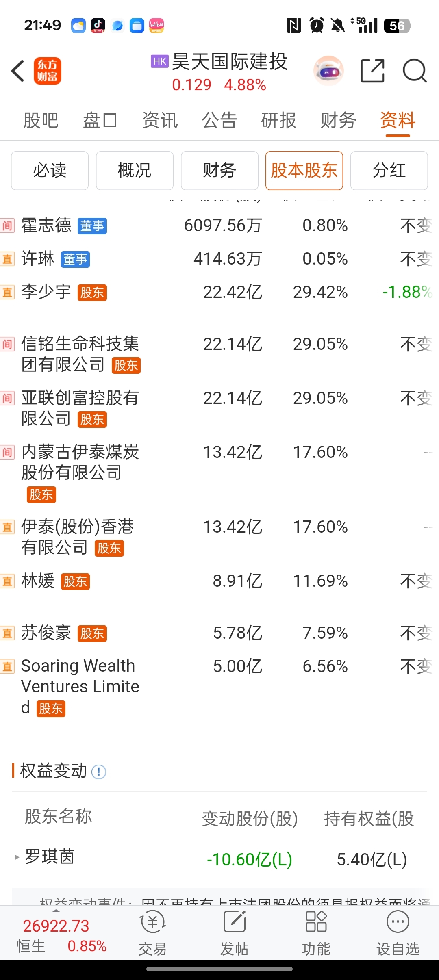
Task: Select the 分红 sub-tab button
Action: click(389, 171)
